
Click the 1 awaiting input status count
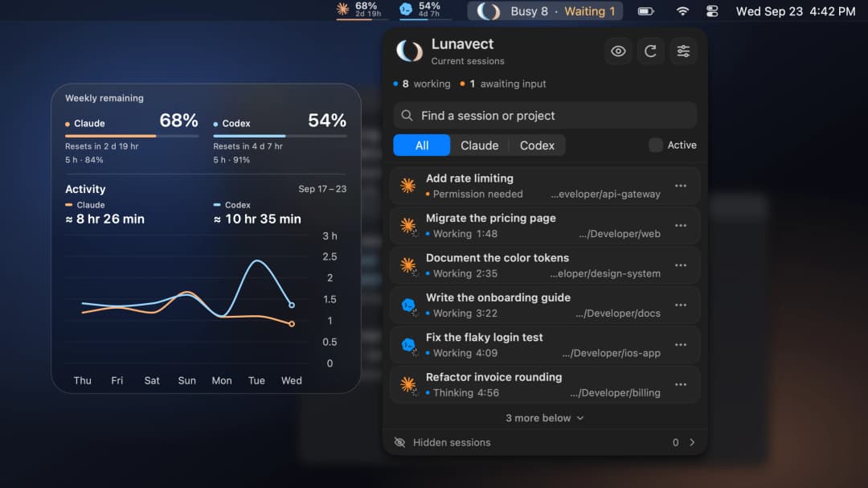(502, 84)
